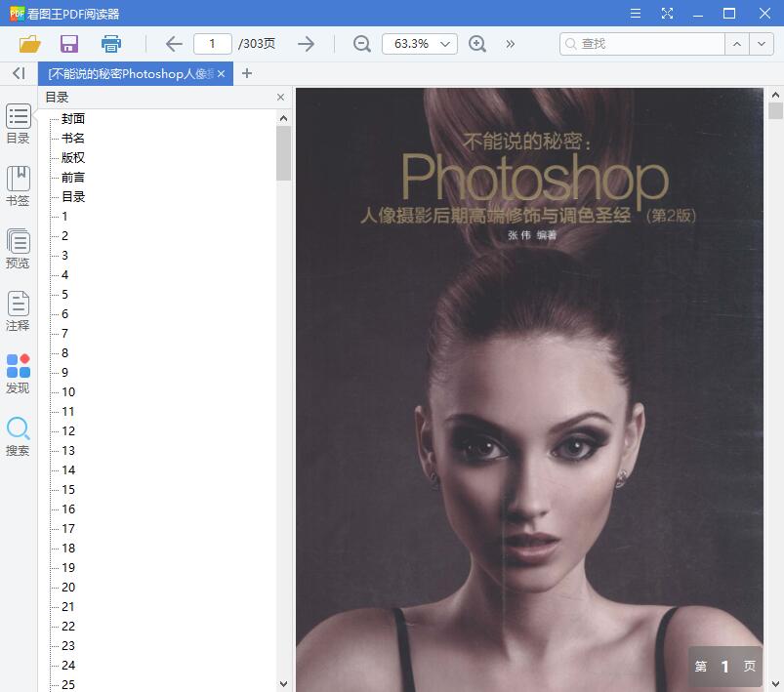Enter fullscreen mode from title bar
784x692 pixels.
(x=667, y=13)
